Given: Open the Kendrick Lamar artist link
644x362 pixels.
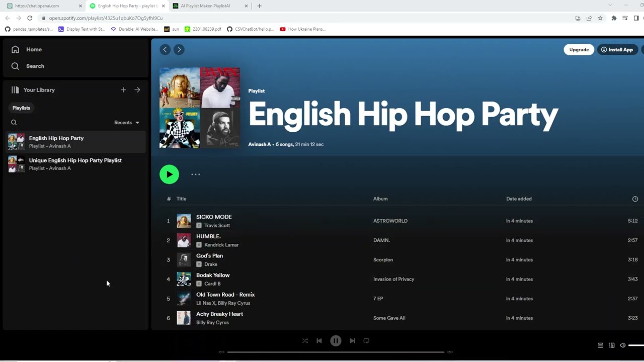Looking at the screenshot, I should (x=221, y=245).
